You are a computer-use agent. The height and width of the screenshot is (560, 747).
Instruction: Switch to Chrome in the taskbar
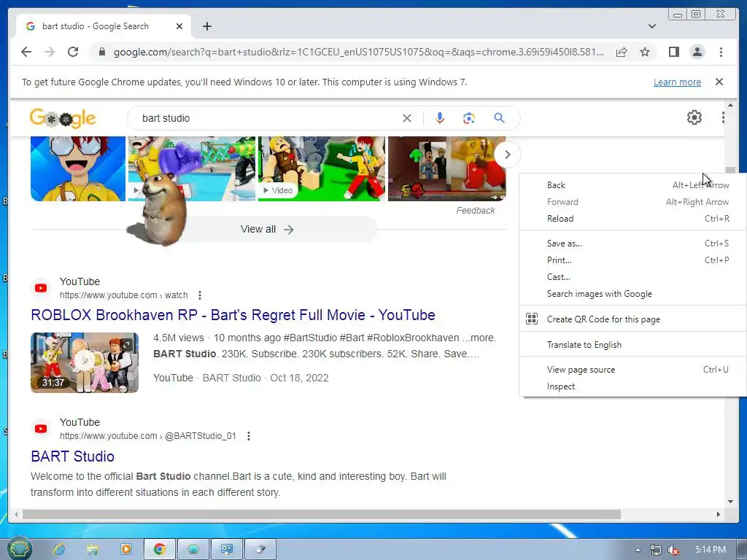click(x=160, y=550)
